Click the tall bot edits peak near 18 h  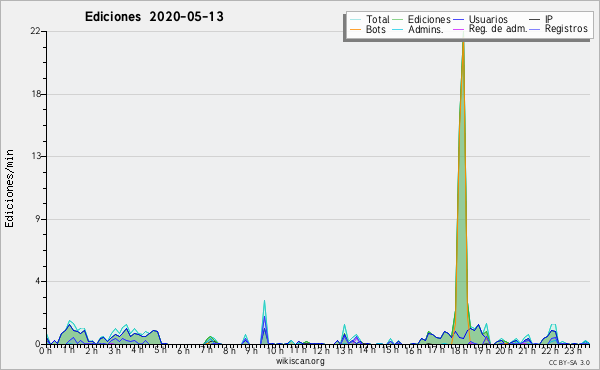click(x=463, y=191)
